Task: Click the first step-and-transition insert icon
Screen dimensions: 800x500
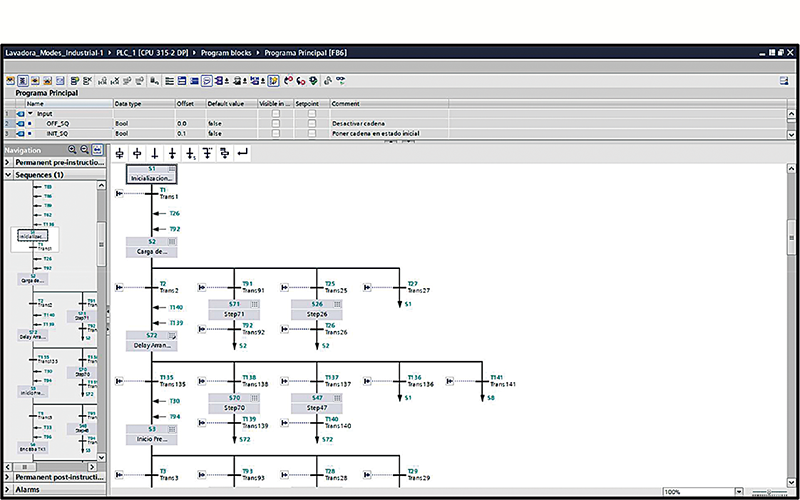Action: (120, 153)
